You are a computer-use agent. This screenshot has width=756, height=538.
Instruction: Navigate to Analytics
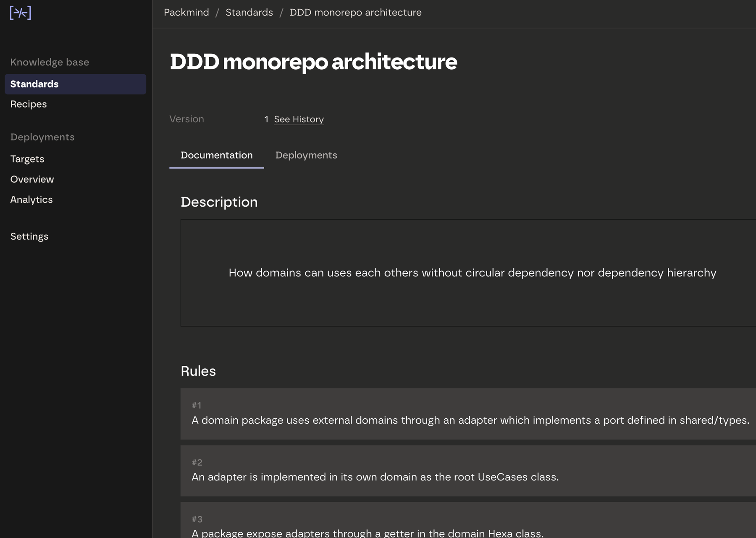click(x=31, y=199)
